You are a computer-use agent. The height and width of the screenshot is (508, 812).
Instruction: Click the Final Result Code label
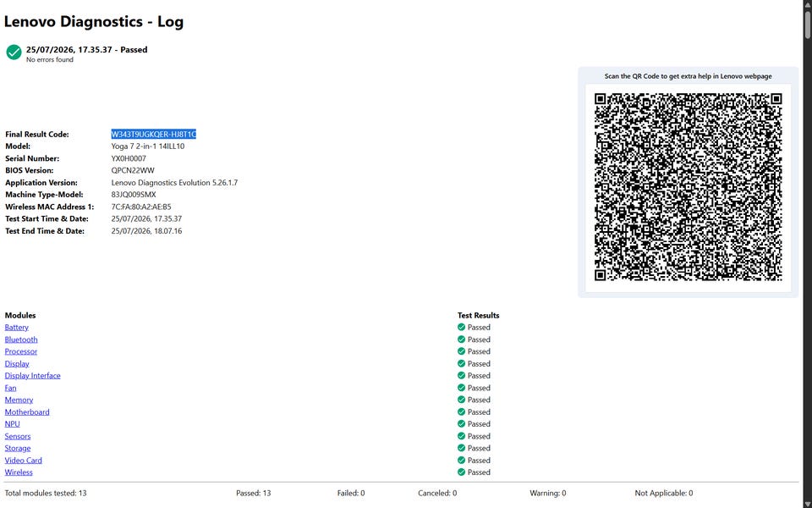point(36,135)
